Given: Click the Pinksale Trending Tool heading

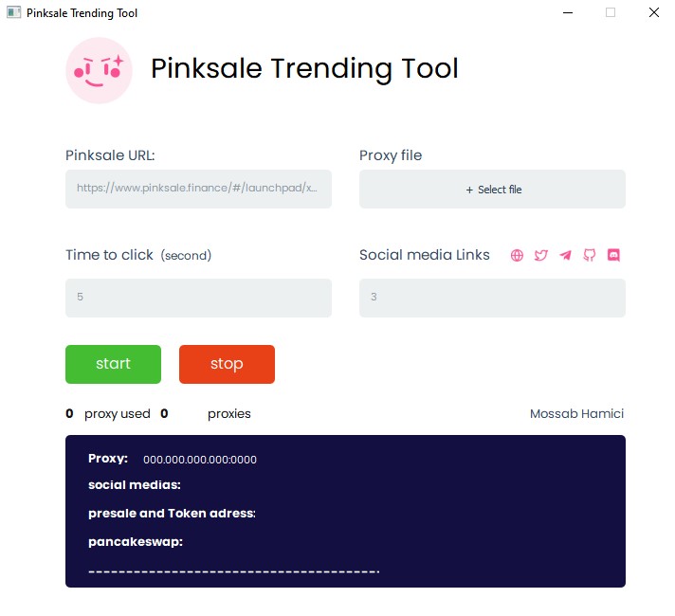Looking at the screenshot, I should coord(304,69).
